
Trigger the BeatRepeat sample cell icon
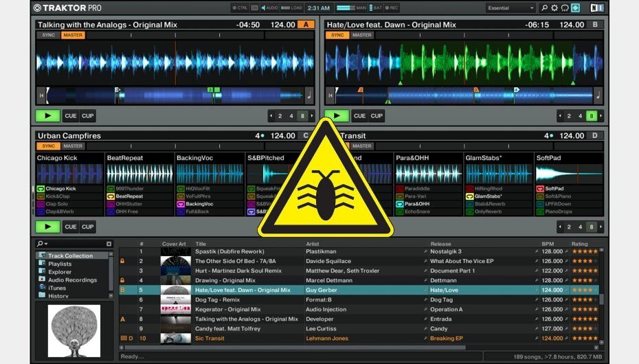(111, 196)
